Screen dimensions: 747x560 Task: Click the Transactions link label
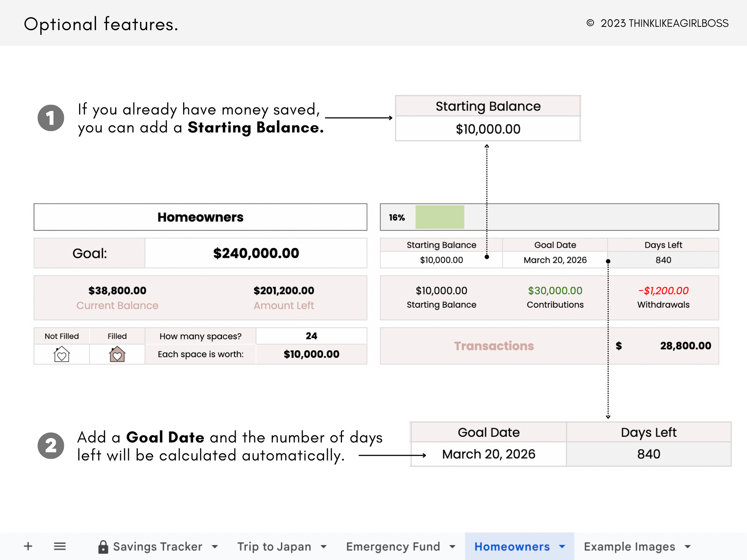[494, 346]
